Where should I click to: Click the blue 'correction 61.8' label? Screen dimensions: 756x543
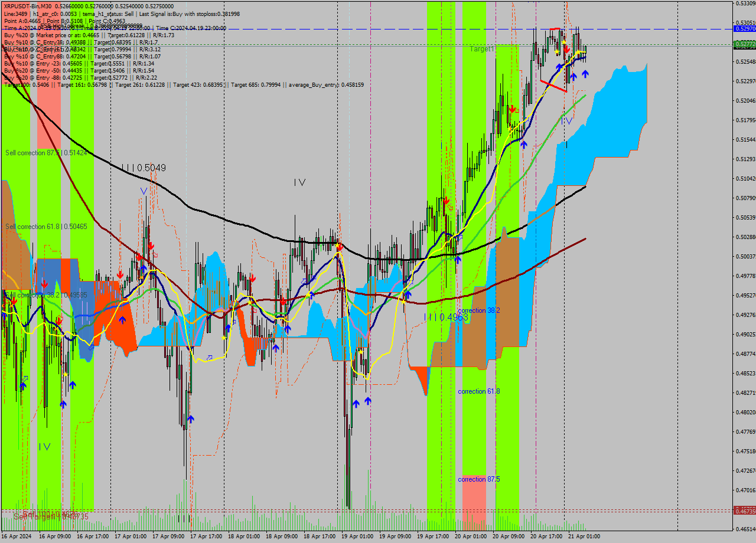479,391
